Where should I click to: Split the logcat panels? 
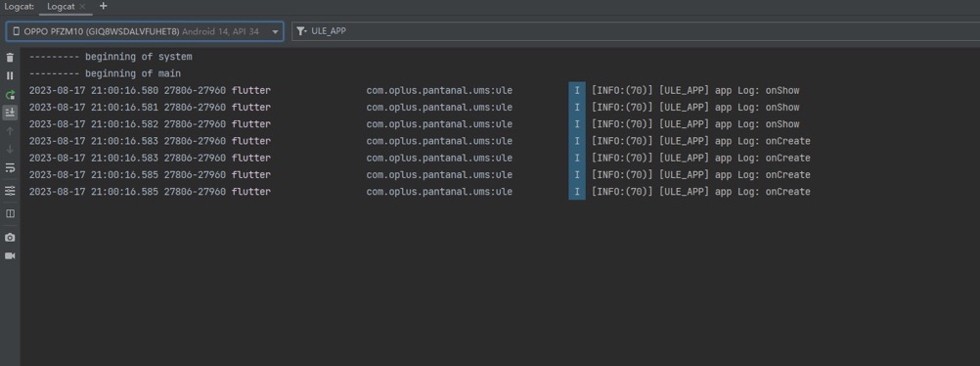pyautogui.click(x=10, y=213)
